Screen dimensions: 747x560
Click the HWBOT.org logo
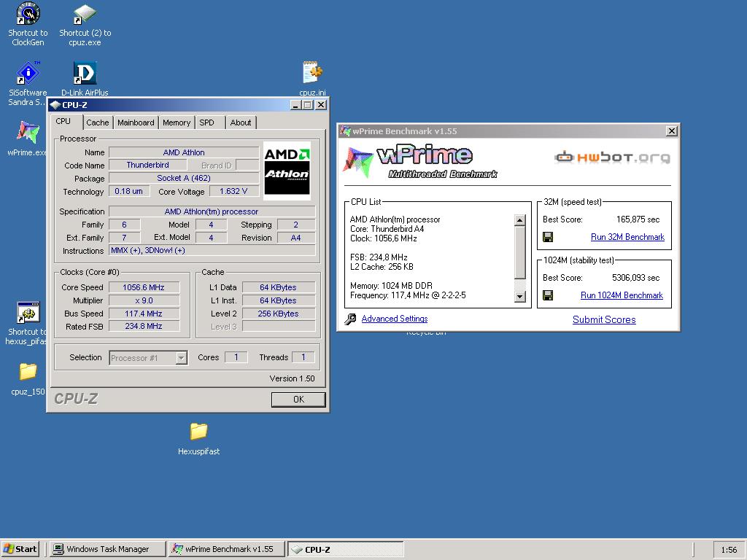612,157
